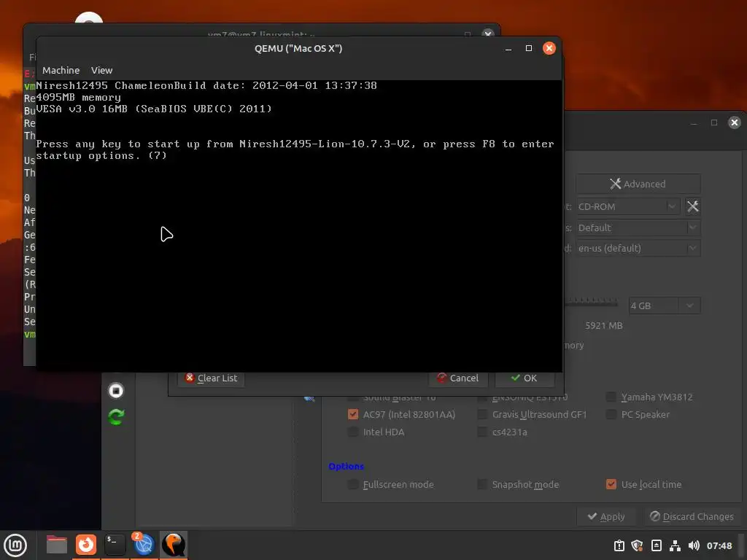The width and height of the screenshot is (747, 560).
Task: Enable Fullscreen mode option
Action: 353,484
